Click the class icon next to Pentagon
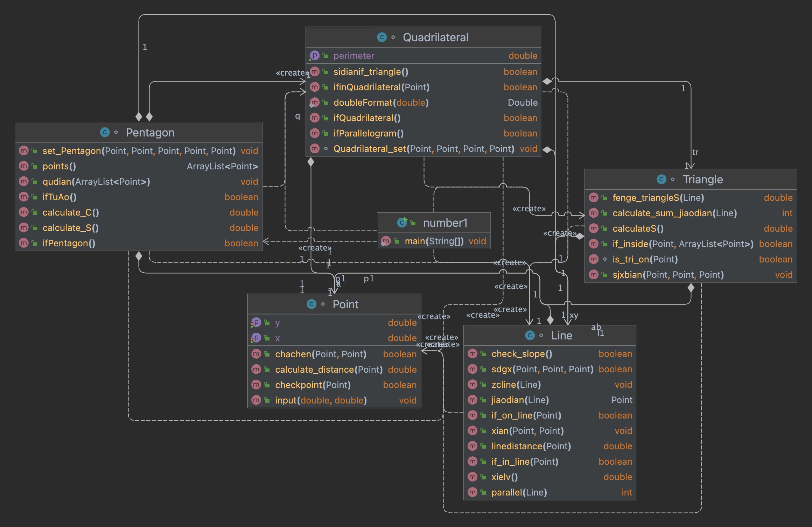This screenshot has height=527, width=812. coord(105,132)
